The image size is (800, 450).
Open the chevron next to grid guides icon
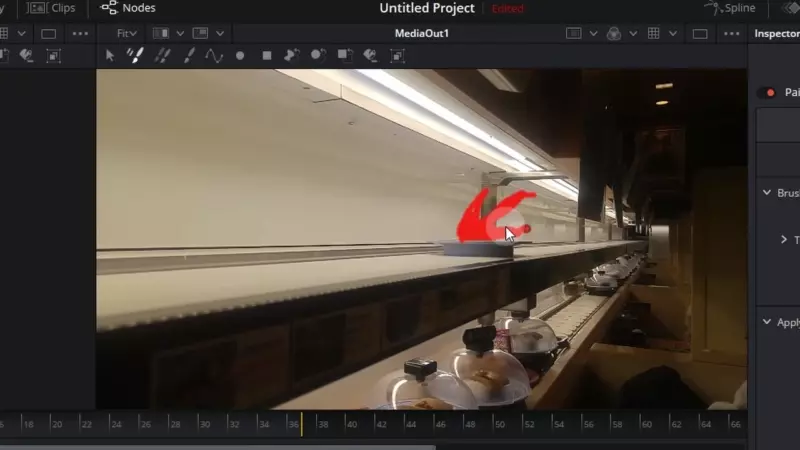click(x=673, y=34)
